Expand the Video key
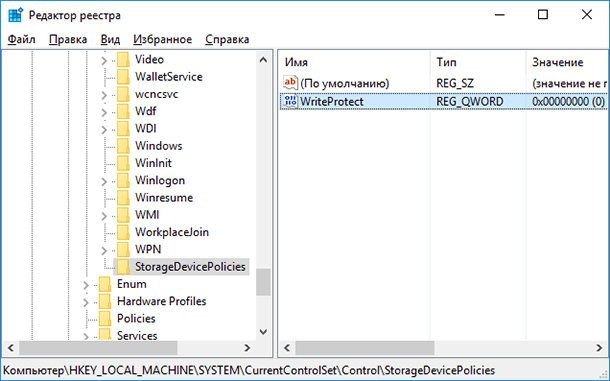 coord(104,60)
